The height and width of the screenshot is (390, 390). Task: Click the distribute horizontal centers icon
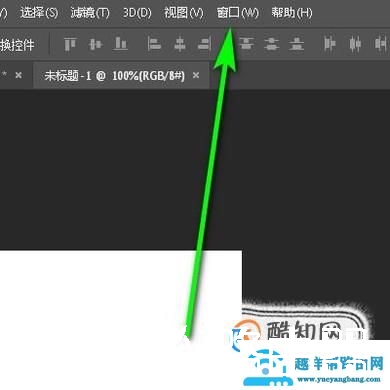tap(355, 44)
